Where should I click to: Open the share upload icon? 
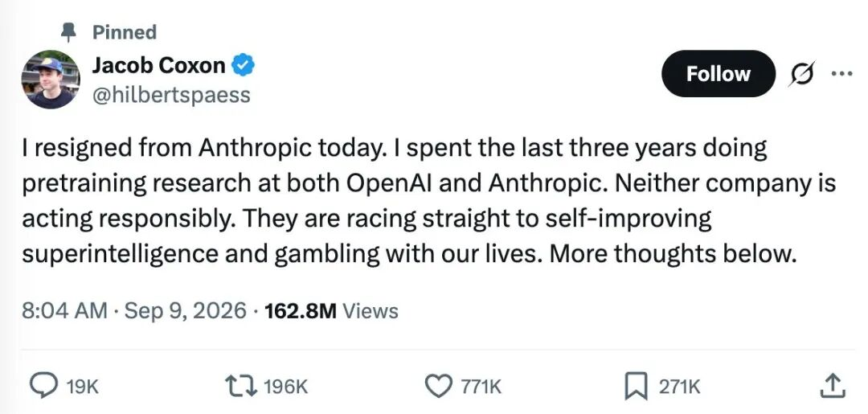click(x=833, y=386)
